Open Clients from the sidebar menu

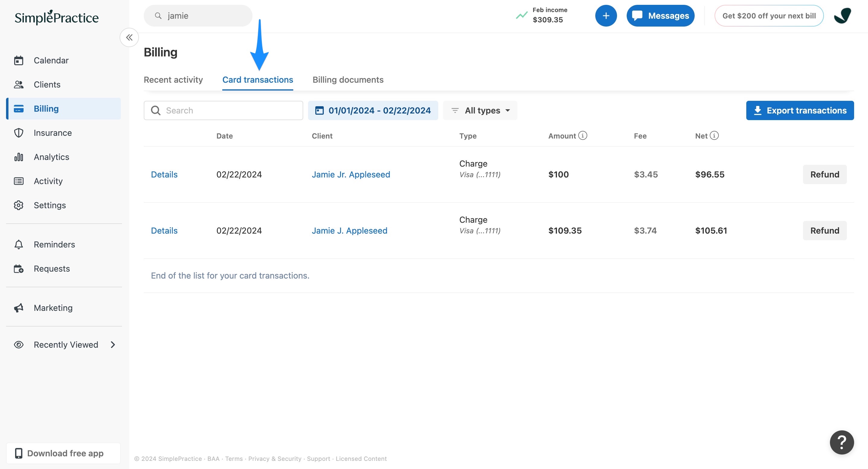63,85
